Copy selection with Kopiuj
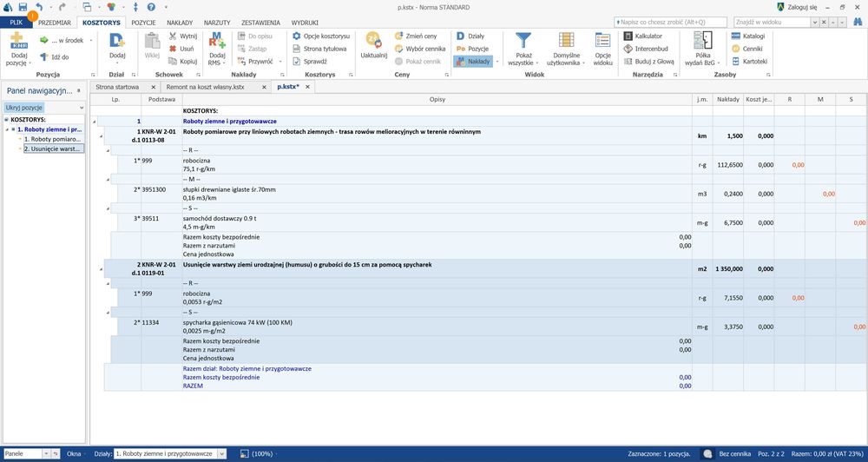The width and height of the screenshot is (868, 462). tap(183, 62)
